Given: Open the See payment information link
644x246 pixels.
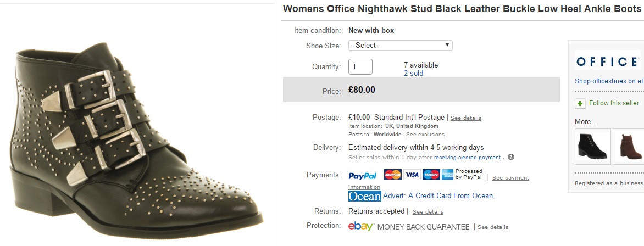Looking at the screenshot, I should [510, 178].
